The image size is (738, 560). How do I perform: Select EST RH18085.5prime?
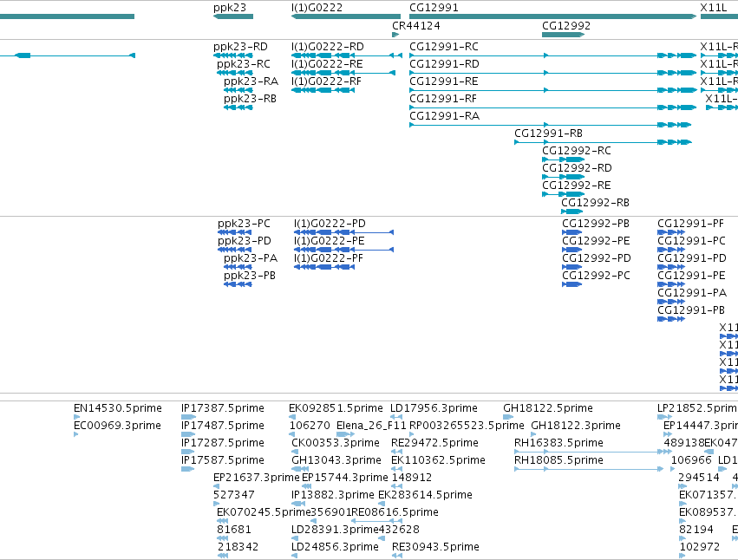(x=589, y=469)
